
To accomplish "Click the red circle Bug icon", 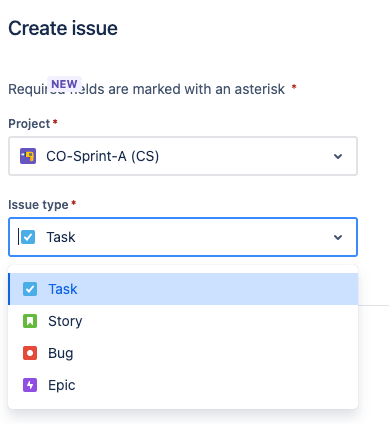I will [x=30, y=353].
